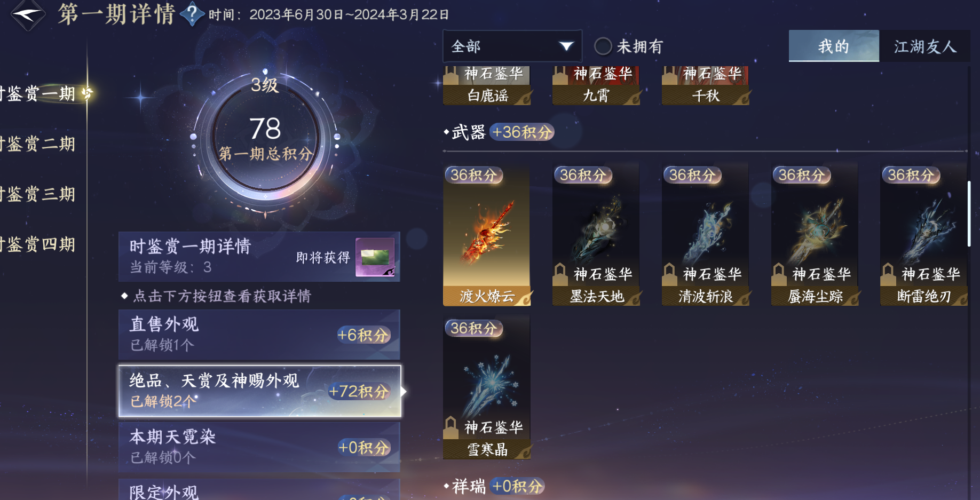
Task: Click the back arrow icon
Action: [28, 14]
